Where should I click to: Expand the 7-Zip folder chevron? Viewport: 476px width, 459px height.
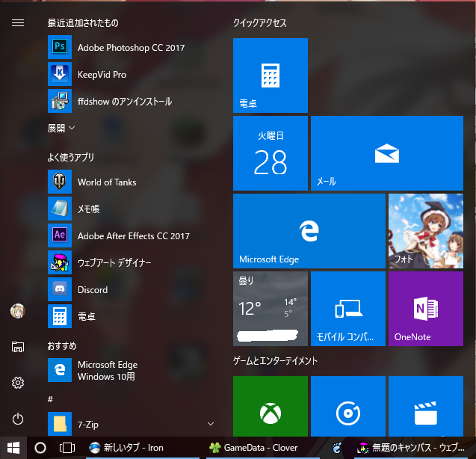(211, 424)
